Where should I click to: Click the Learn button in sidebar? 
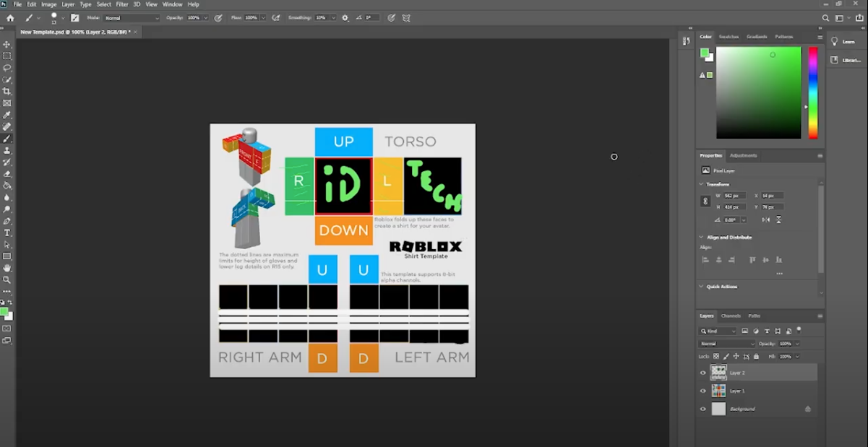(x=844, y=41)
